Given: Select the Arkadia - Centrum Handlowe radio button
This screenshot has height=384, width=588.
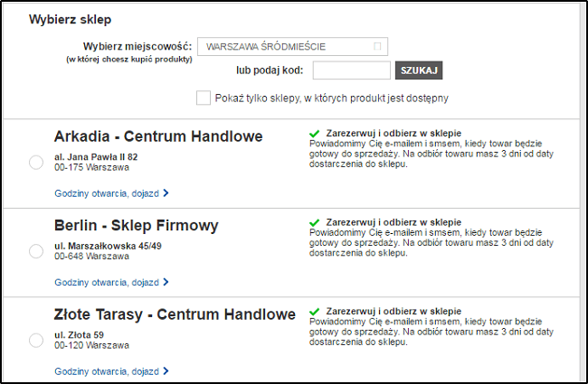Looking at the screenshot, I should click(36, 162).
